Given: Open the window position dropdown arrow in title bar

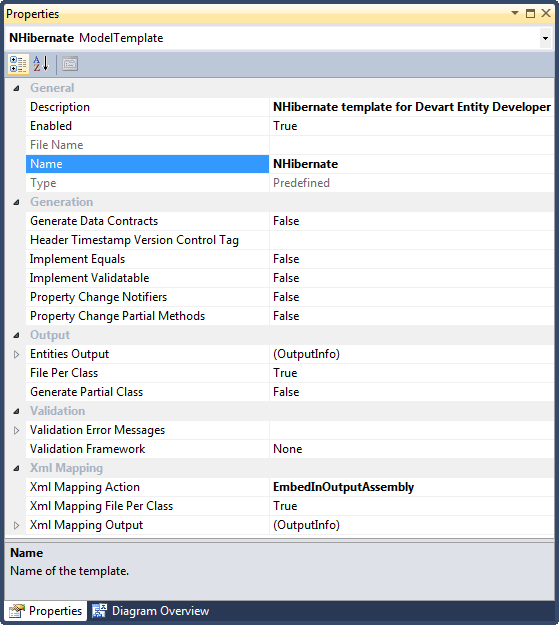Looking at the screenshot, I should pyautogui.click(x=515, y=13).
